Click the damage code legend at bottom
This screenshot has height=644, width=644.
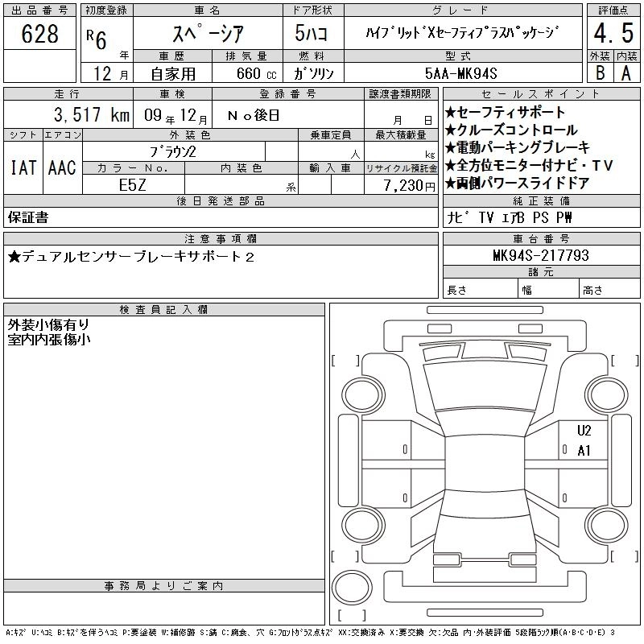(310, 633)
